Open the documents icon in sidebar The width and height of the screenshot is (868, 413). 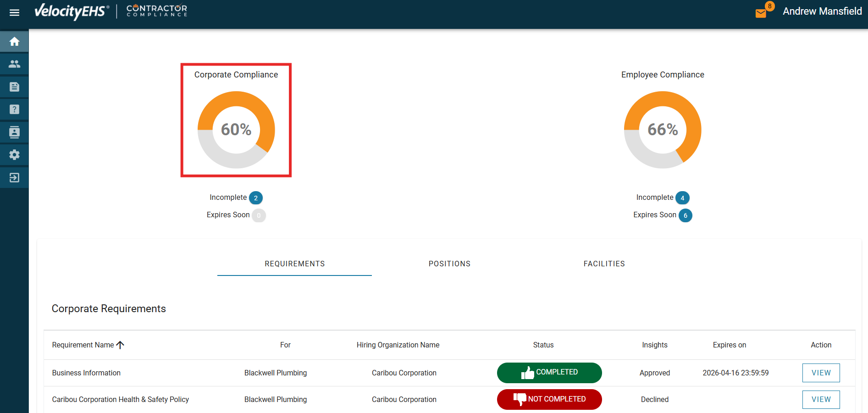14,87
